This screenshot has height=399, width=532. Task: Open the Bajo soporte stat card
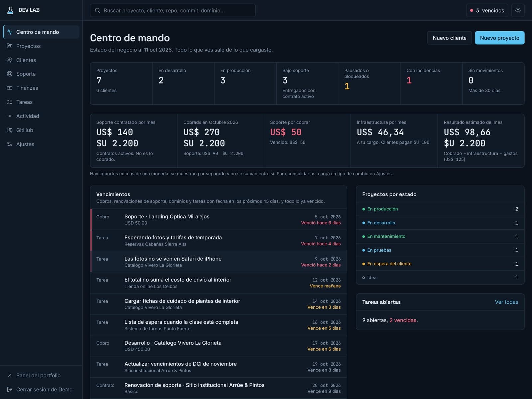(x=307, y=83)
